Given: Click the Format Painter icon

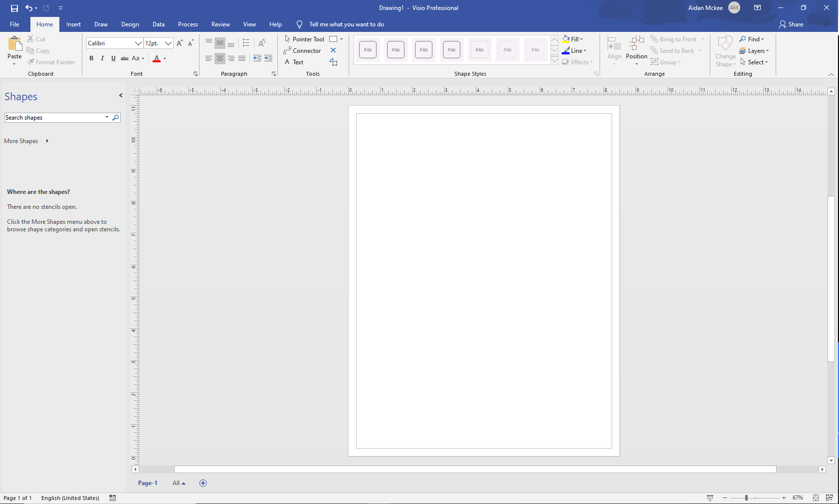Looking at the screenshot, I should (31, 62).
